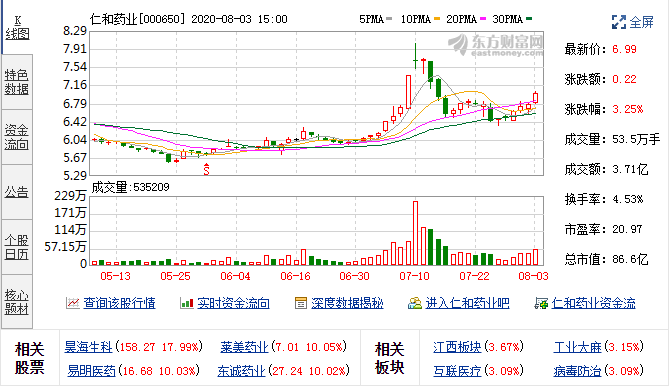Screen dimensions: 669x386
Task: Open the 查询该股行情 link
Action: point(119,303)
